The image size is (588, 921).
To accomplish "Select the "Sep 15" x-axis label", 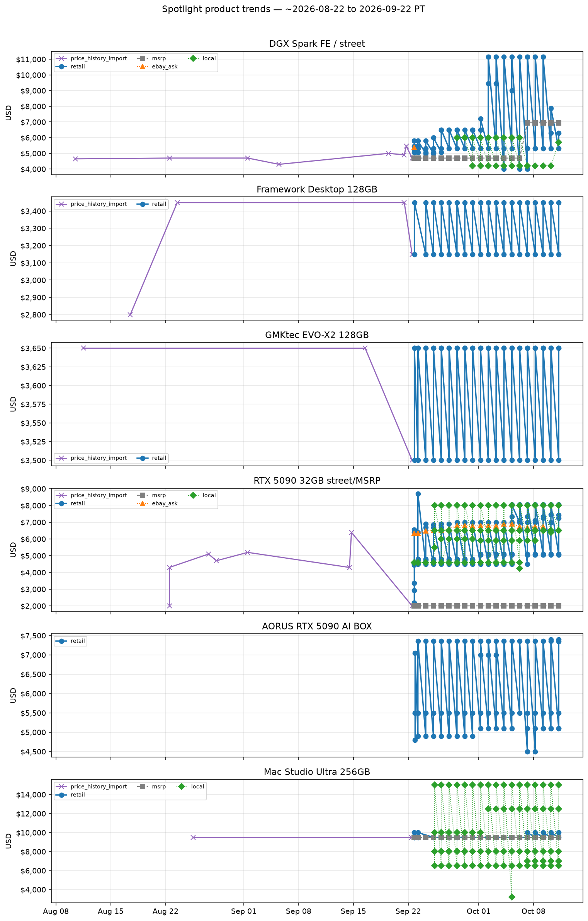I will click(353, 911).
